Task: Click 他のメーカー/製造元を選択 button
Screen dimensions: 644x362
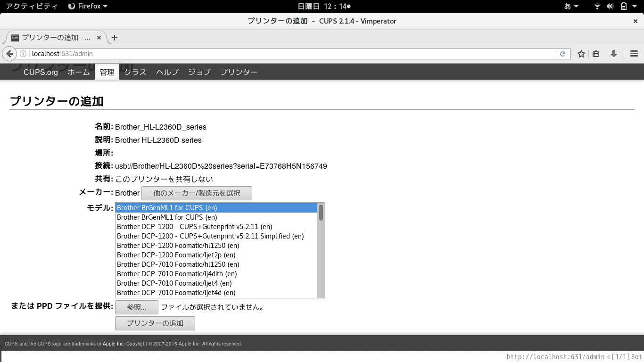Action: click(x=197, y=193)
